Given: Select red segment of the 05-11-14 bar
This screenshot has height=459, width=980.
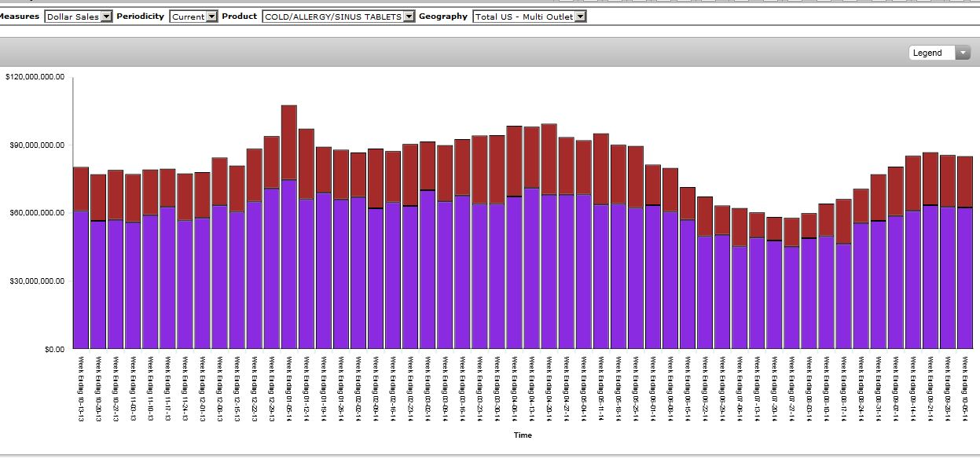Looking at the screenshot, I should 600,169.
